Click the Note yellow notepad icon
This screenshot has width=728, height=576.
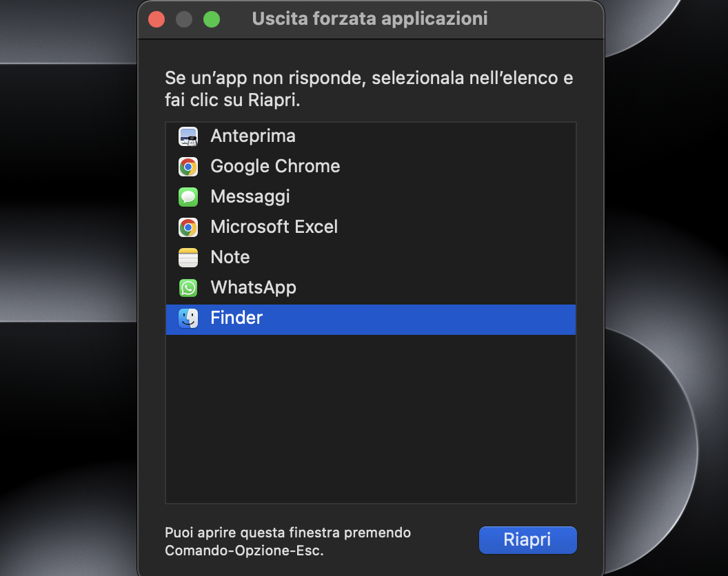[188, 257]
